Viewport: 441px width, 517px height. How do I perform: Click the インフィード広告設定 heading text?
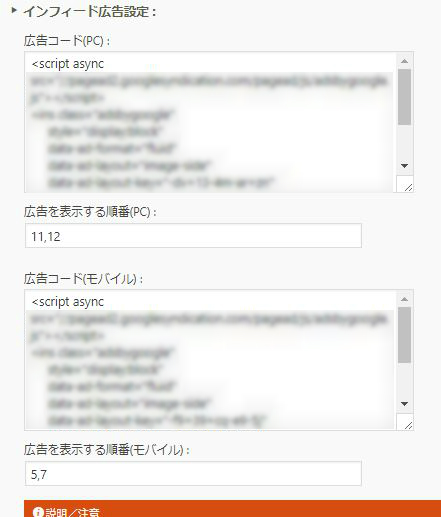90,12
